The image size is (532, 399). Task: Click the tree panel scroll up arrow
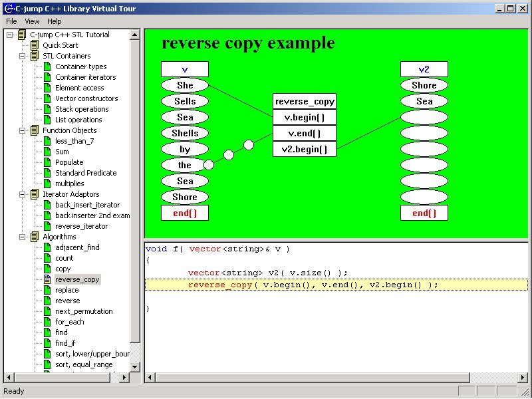click(135, 35)
